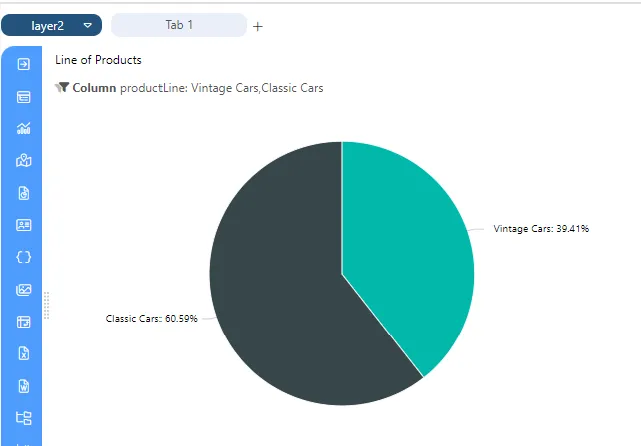Open the Word document icon

coord(24,386)
